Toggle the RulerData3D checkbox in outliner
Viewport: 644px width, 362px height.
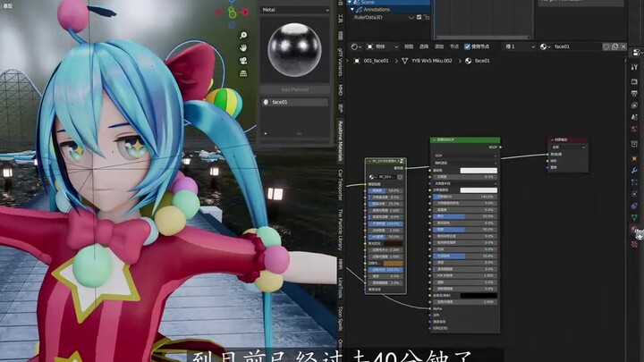419,17
